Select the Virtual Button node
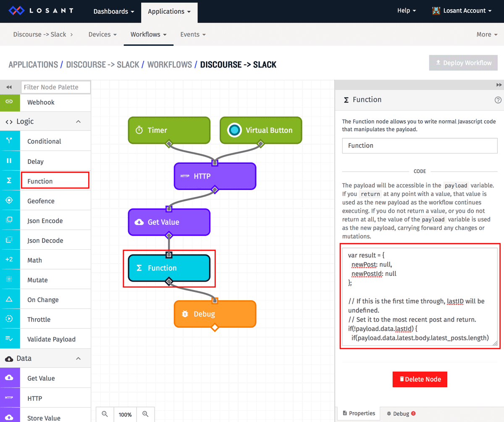 261,130
